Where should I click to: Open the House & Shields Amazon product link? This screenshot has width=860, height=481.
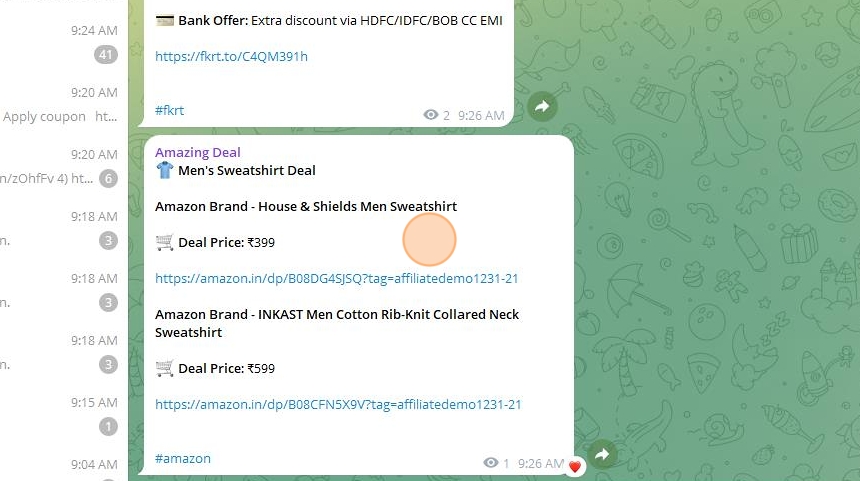pyautogui.click(x=336, y=279)
